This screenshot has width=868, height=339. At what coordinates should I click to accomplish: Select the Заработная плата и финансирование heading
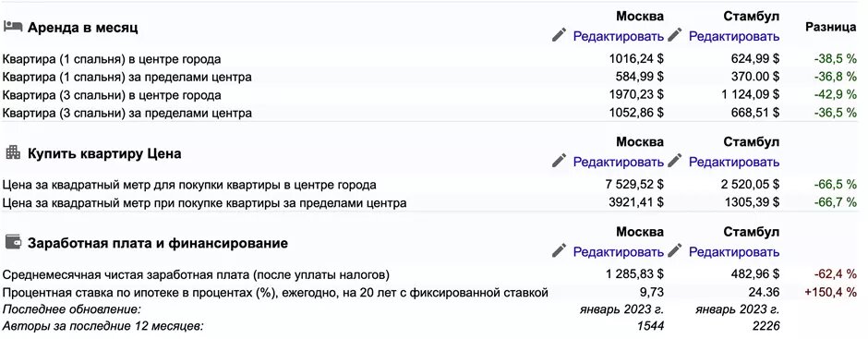click(158, 243)
